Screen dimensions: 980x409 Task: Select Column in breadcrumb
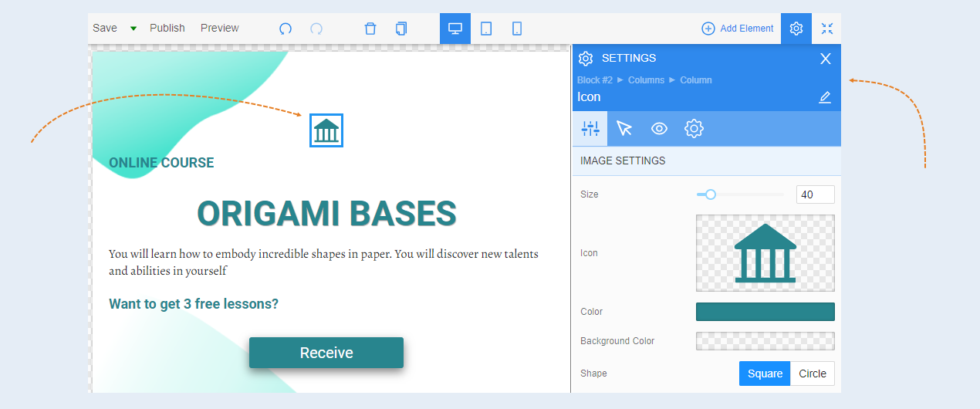(x=696, y=80)
